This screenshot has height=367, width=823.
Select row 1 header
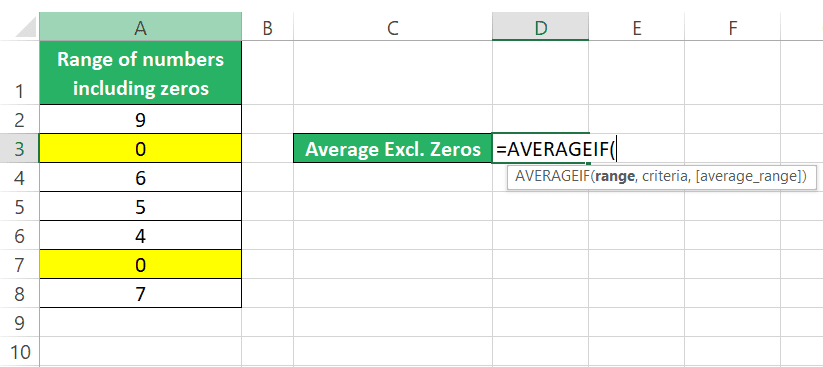[x=19, y=72]
